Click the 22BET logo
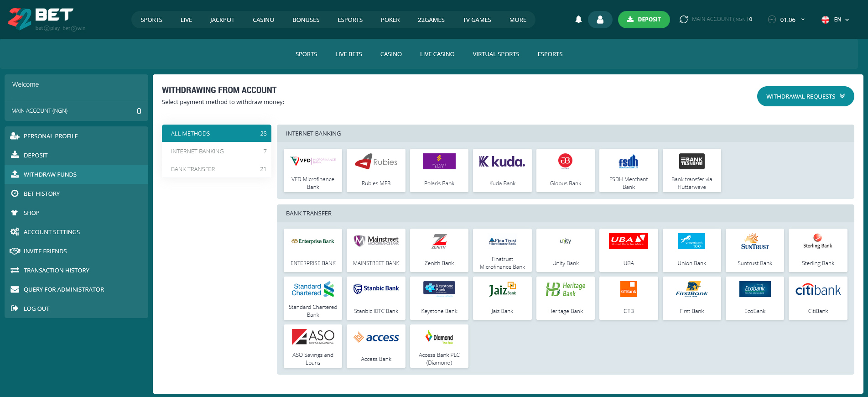This screenshot has width=868, height=397. (47, 19)
